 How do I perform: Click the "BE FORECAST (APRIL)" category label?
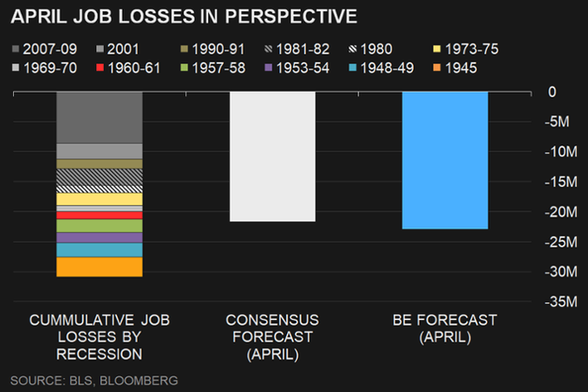[444, 328]
